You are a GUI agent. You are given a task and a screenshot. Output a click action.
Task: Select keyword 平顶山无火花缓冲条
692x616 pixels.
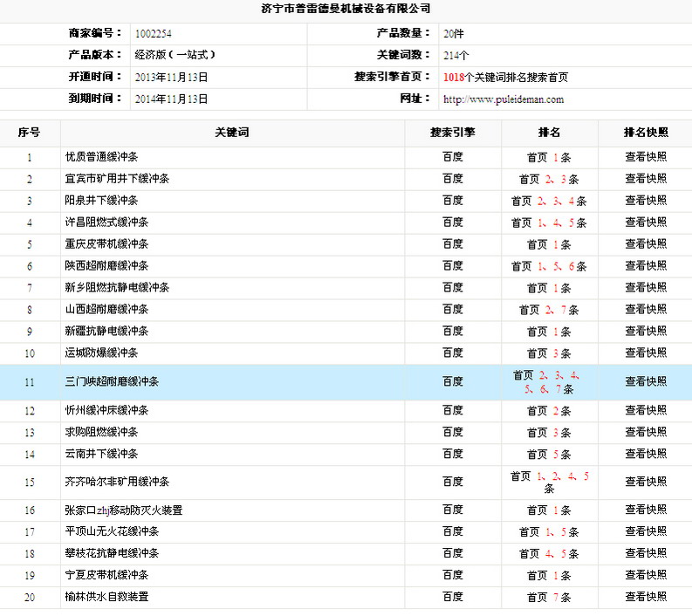(x=112, y=531)
